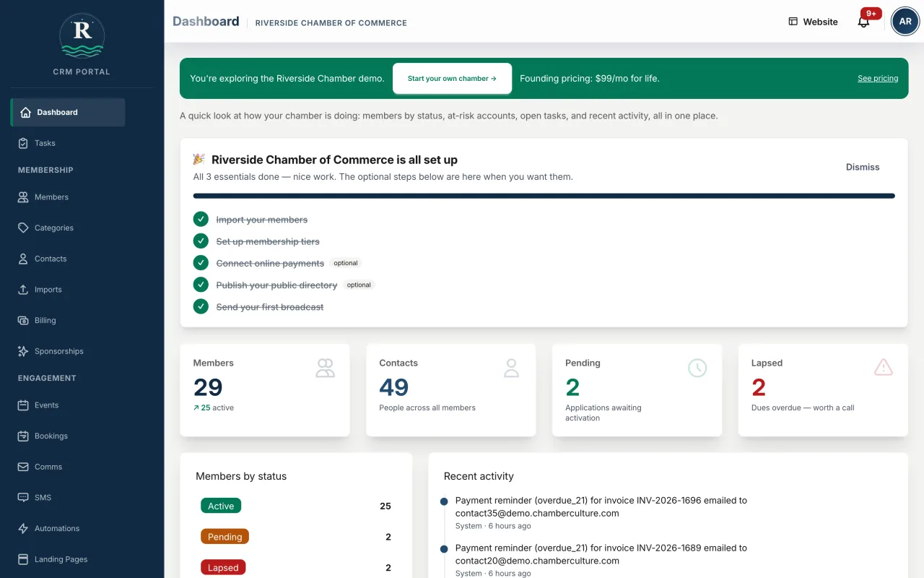Viewport: 924px width, 578px height.
Task: Click the Recent activity heading
Action: [x=479, y=476]
